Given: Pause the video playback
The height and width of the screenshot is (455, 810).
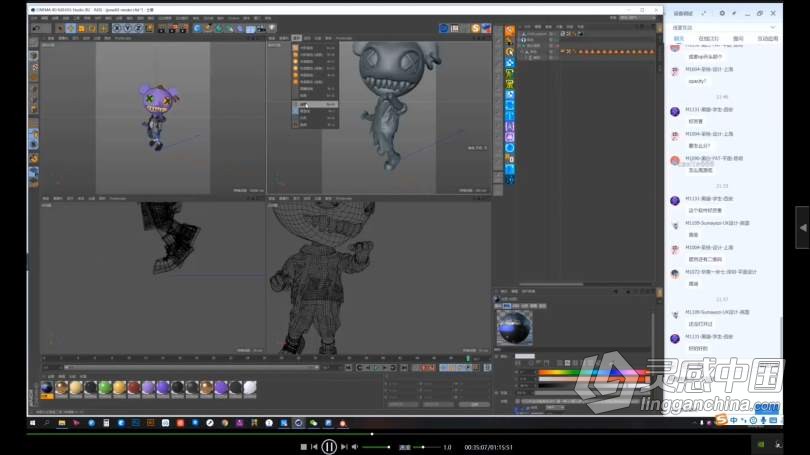Looking at the screenshot, I should click(329, 447).
